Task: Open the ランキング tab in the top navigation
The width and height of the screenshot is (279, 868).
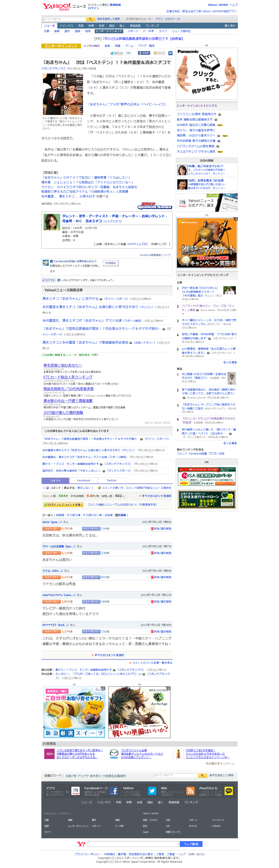Action: click(152, 26)
